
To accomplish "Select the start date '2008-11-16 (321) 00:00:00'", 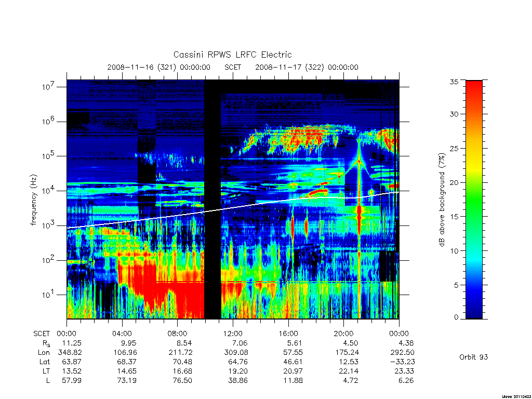I will pyautogui.click(x=159, y=67).
